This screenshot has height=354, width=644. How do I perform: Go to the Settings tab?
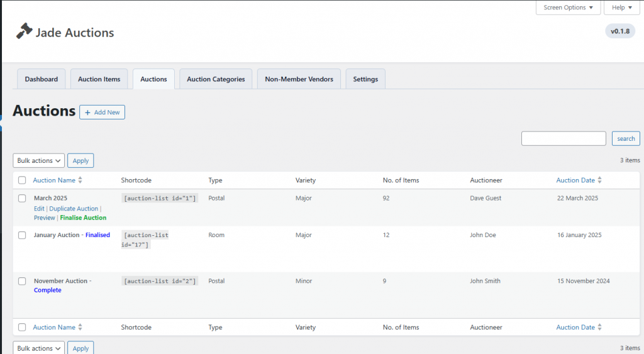click(365, 79)
